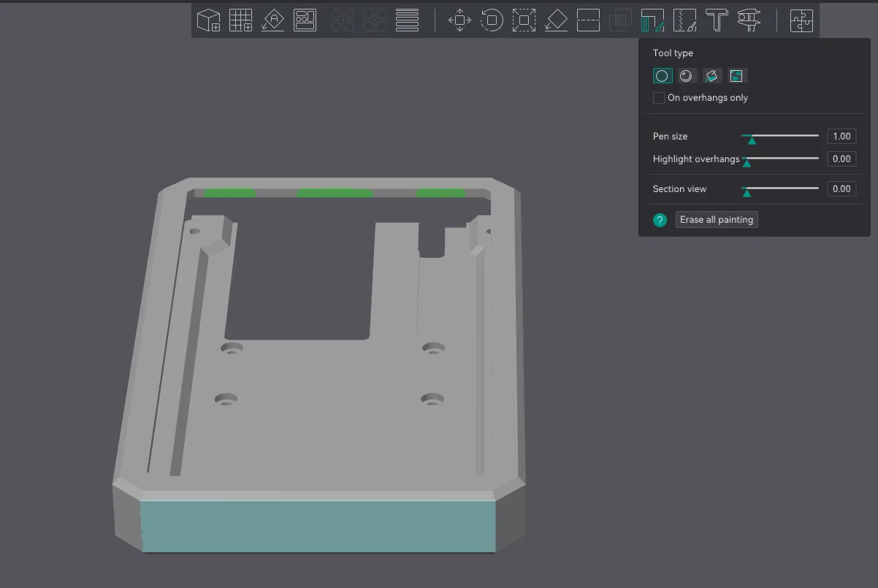
Task: Toggle the Support painting tool
Action: point(652,20)
